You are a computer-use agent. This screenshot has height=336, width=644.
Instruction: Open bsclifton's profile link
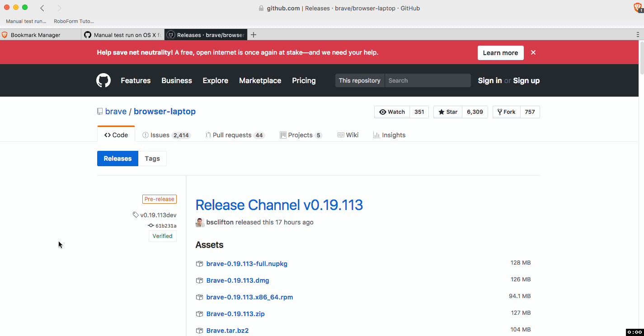[x=220, y=222]
